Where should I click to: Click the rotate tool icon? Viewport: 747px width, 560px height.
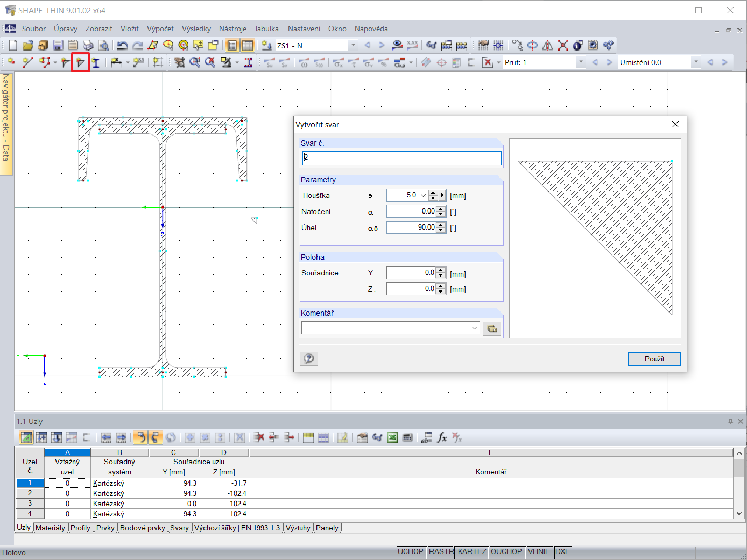click(533, 45)
